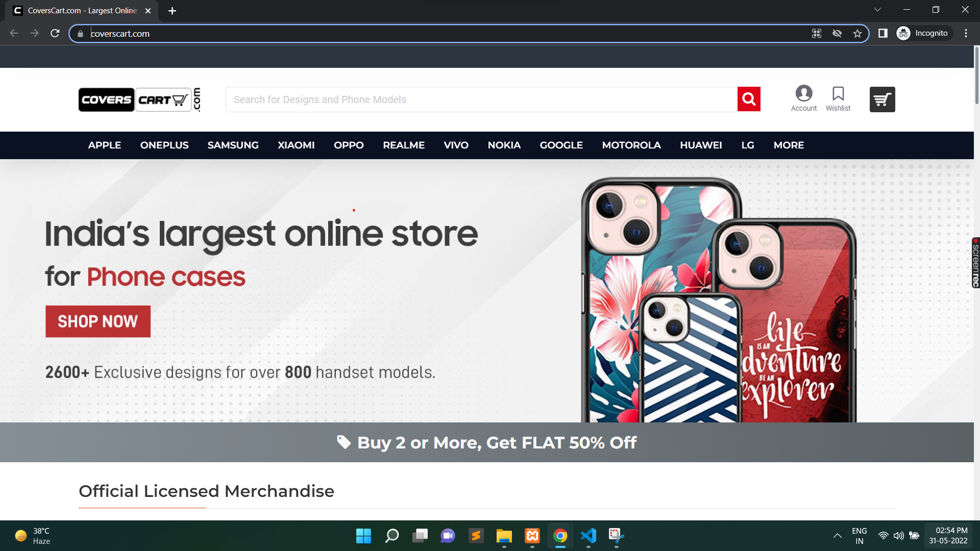Open Wi-Fi network settings in tray
Screen dimensions: 980x551
tap(883, 536)
